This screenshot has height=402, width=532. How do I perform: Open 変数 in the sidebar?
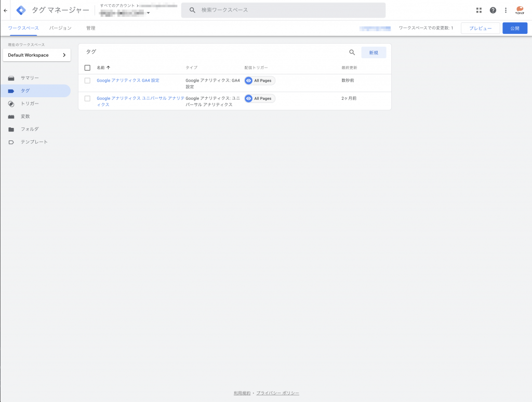(x=35, y=116)
